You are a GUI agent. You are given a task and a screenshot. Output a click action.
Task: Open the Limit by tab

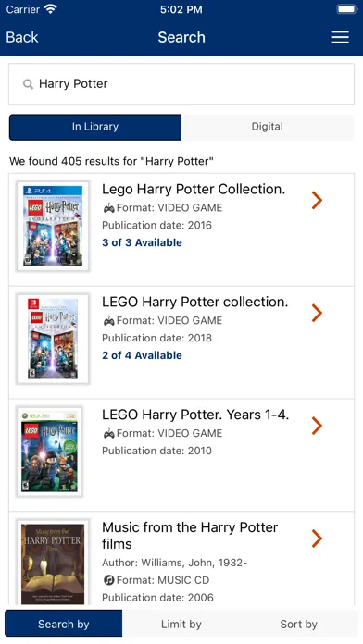[181, 624]
